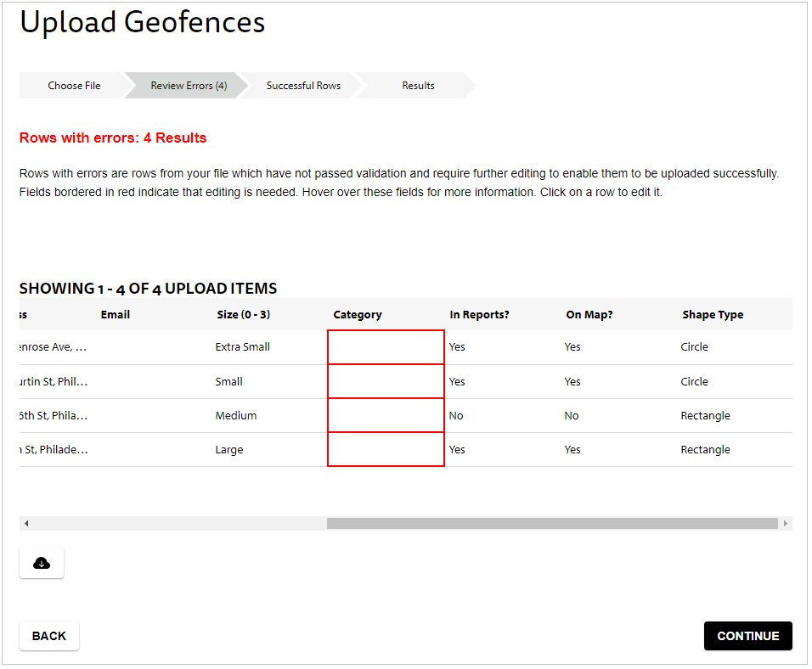The height and width of the screenshot is (669, 812).
Task: Click the On Map? column header
Action: point(589,314)
